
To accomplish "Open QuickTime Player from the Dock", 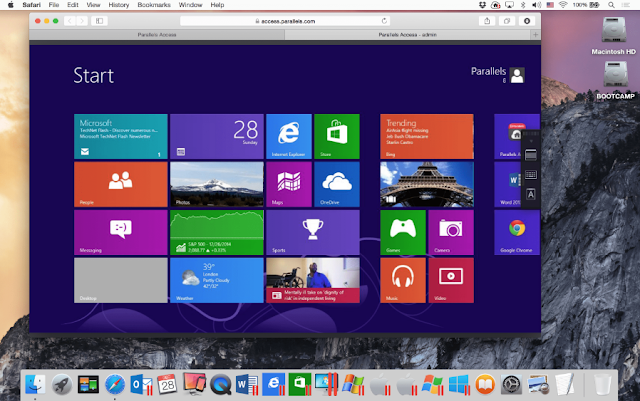I will tap(221, 384).
